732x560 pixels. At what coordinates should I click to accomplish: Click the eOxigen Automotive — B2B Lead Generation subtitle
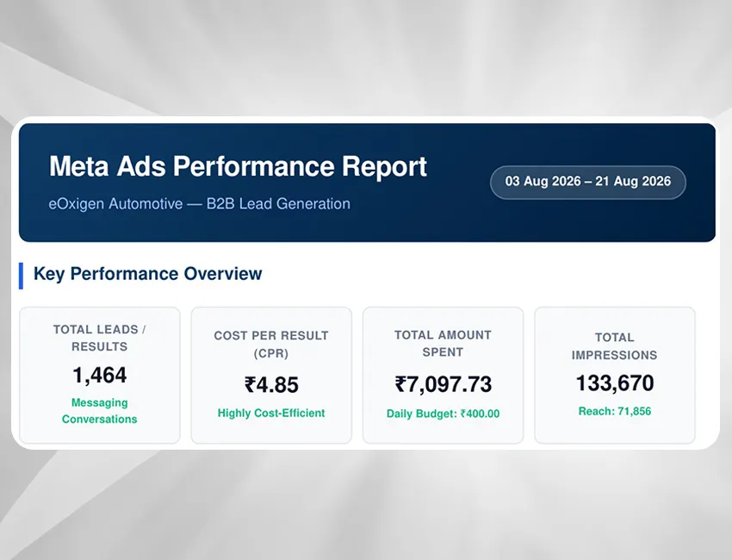199,204
